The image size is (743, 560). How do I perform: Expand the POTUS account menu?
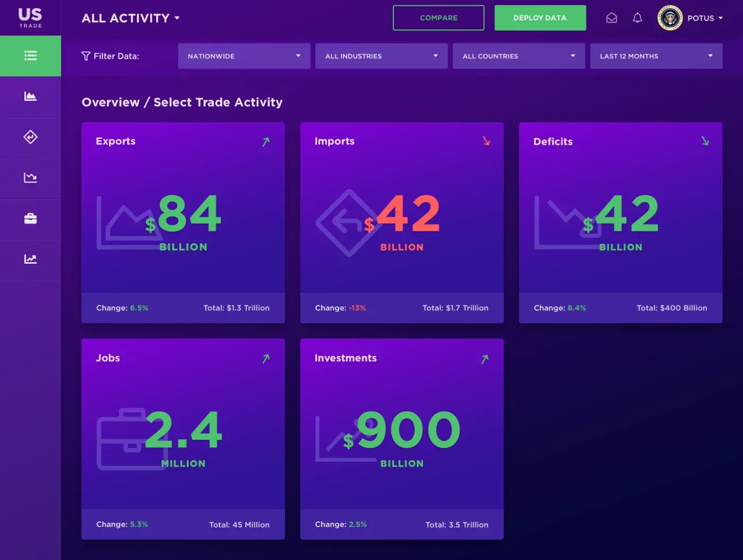[x=705, y=18]
